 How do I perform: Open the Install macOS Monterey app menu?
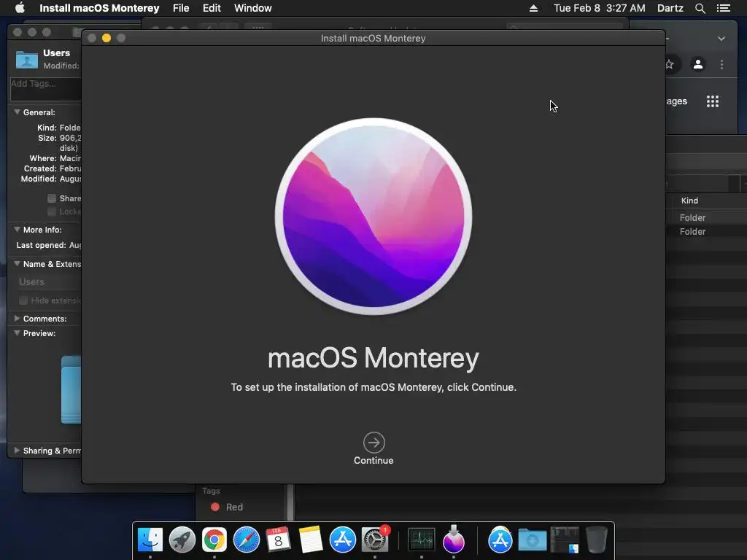tap(99, 8)
